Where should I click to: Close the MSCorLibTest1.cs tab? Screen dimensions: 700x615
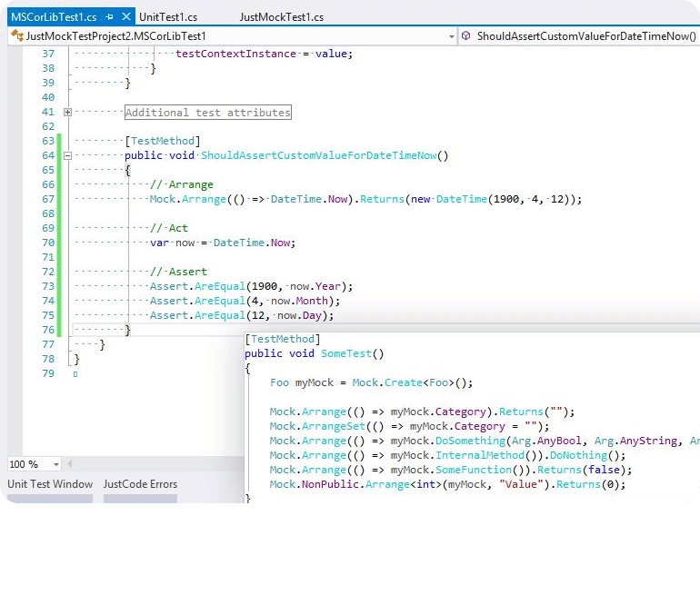click(x=125, y=16)
